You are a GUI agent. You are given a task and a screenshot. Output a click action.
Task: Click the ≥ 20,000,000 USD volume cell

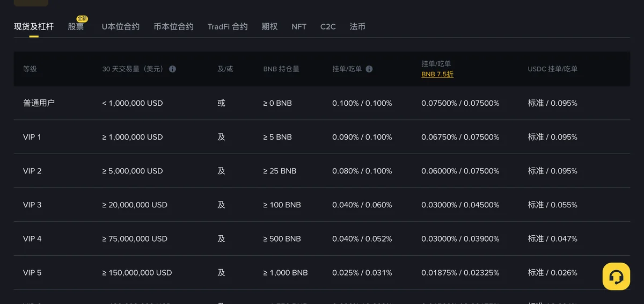tap(135, 205)
